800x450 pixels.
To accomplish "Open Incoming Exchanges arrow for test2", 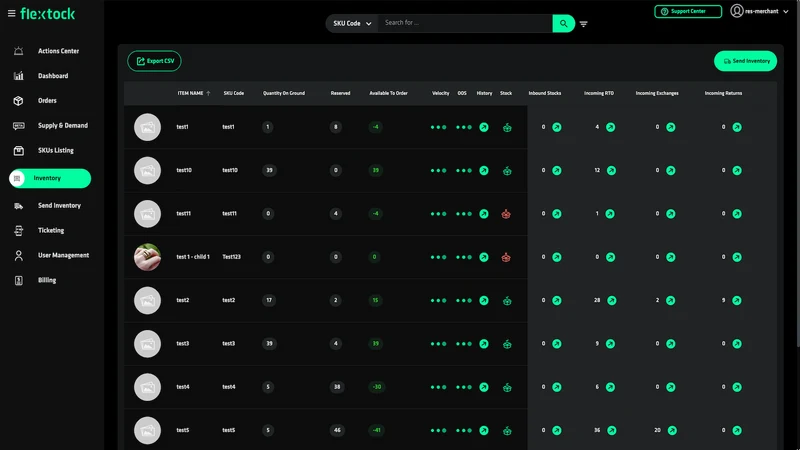I will point(670,301).
